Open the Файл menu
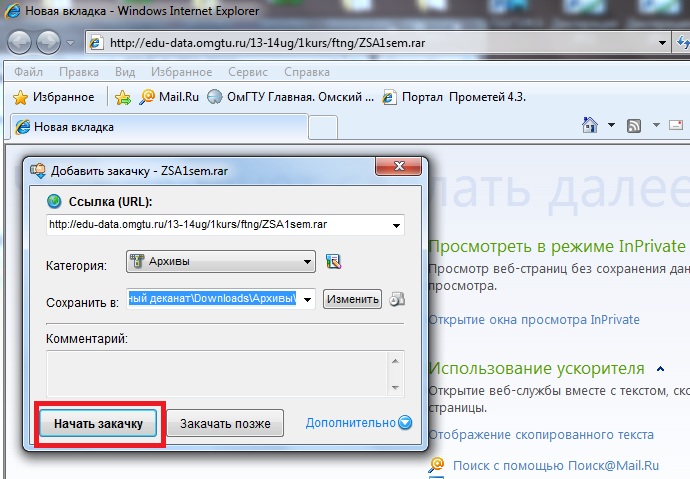The height and width of the screenshot is (479, 690). click(28, 72)
